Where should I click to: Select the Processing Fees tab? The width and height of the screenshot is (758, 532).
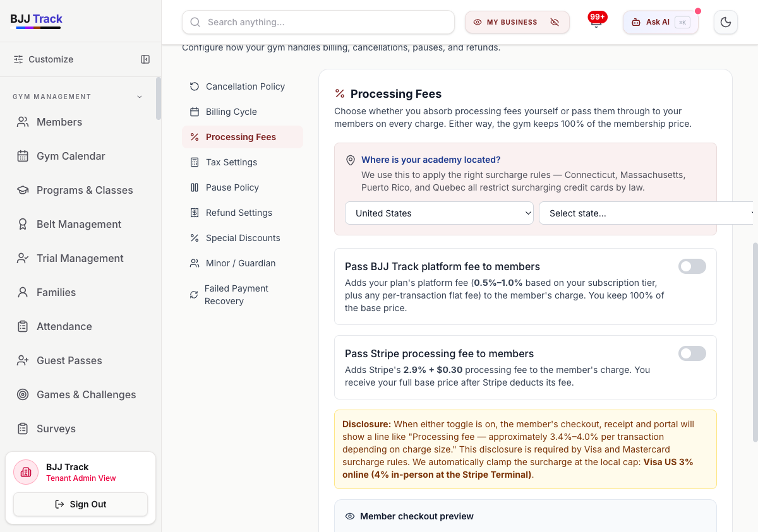point(243,137)
